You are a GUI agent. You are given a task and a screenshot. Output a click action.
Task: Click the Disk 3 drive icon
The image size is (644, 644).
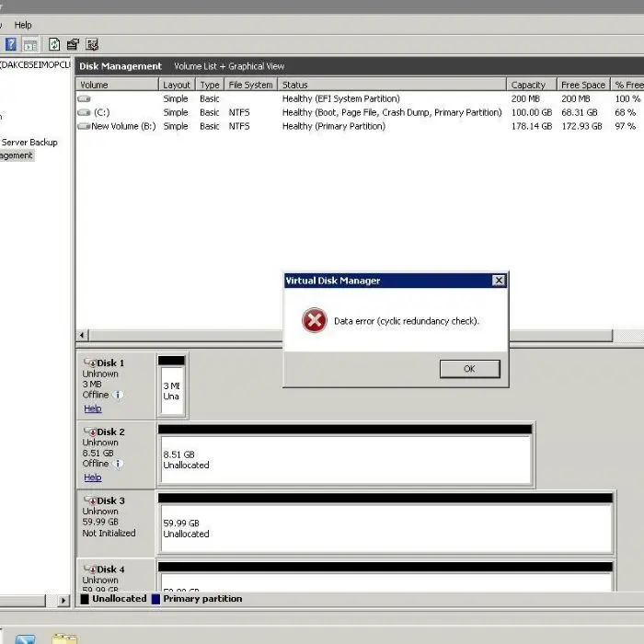point(89,500)
